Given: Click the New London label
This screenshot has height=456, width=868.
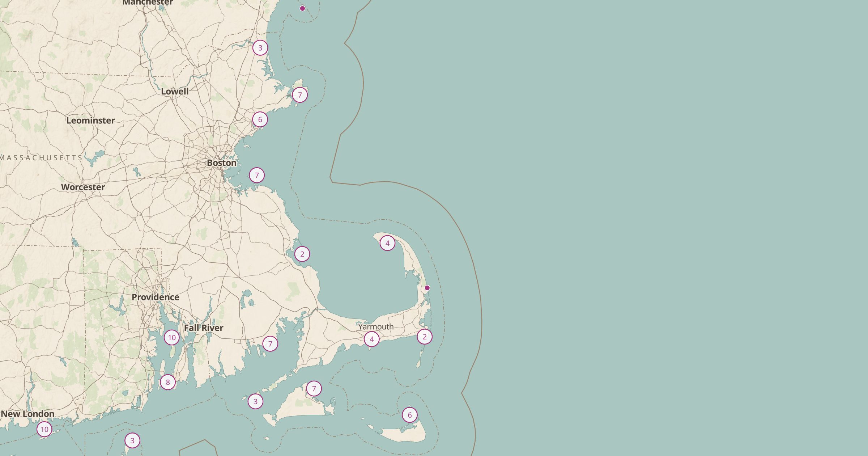Looking at the screenshot, I should [x=28, y=414].
